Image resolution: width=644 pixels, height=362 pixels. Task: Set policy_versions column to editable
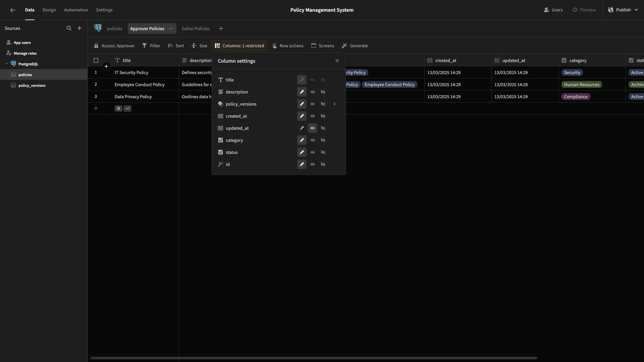click(x=302, y=104)
